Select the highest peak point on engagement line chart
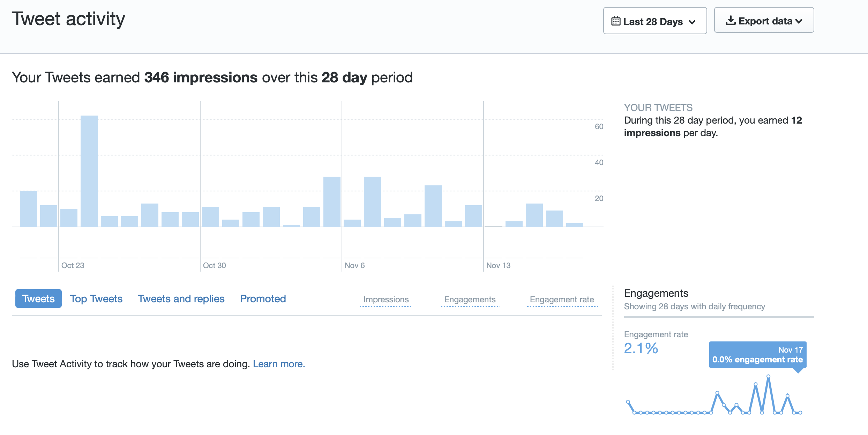 click(x=768, y=376)
